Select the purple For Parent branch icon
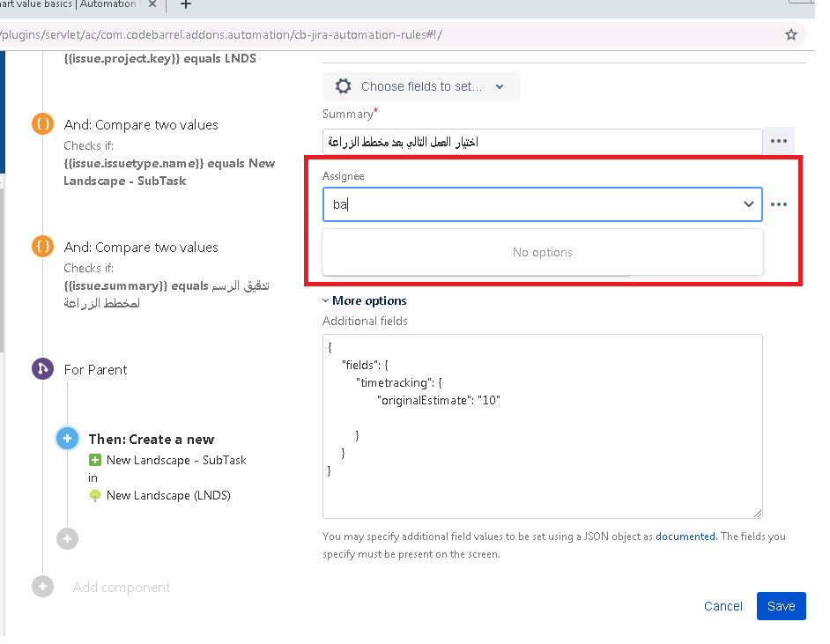Screen dimensions: 830x644 [43, 369]
